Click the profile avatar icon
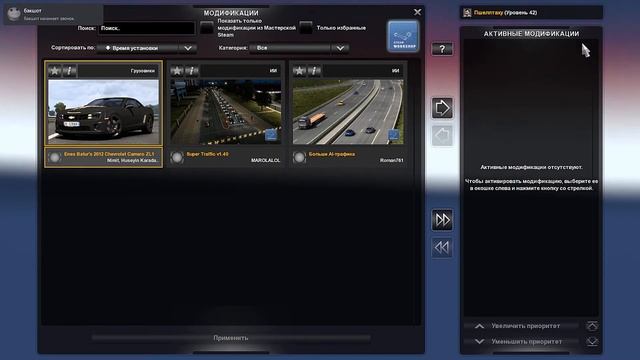Screen dimensions: 640x360 [467, 13]
